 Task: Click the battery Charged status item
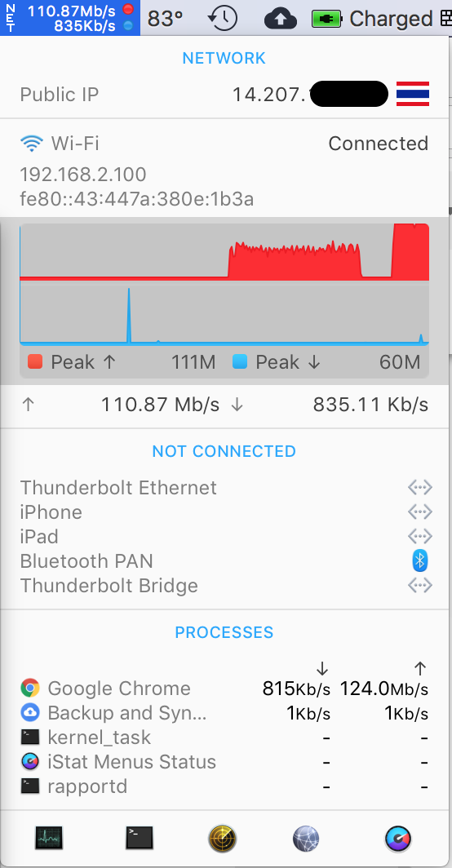pyautogui.click(x=372, y=18)
